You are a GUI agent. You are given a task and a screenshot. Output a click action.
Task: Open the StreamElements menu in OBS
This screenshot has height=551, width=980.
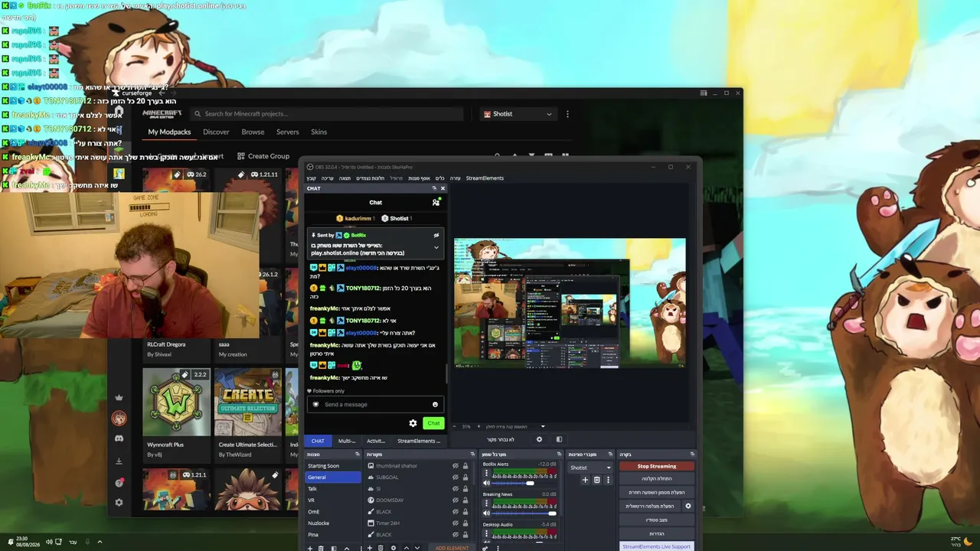coord(485,178)
